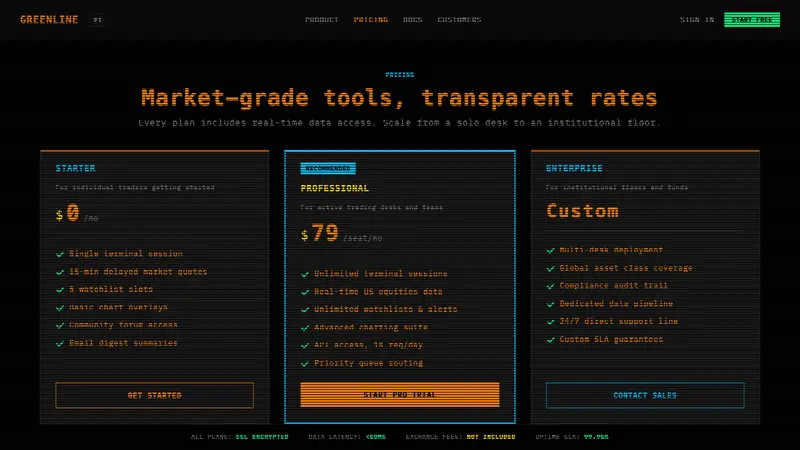
Task: Click the Start Pro Trial button
Action: (400, 394)
